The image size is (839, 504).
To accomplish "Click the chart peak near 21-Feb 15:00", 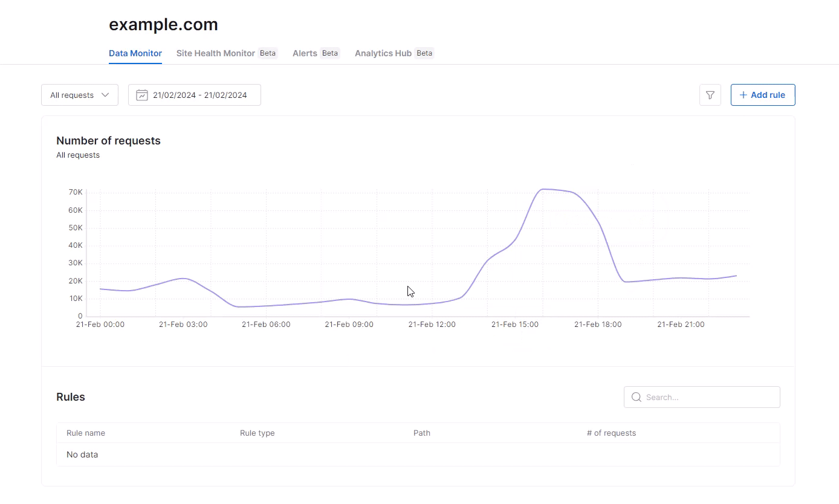I will (544, 189).
